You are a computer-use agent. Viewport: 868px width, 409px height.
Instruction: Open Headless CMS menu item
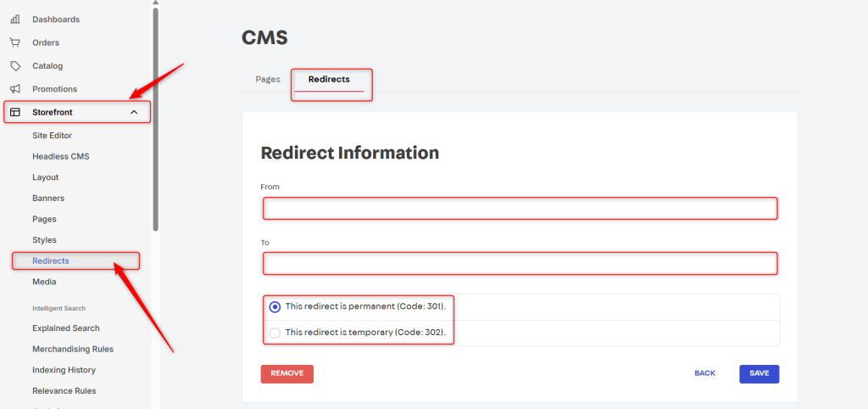click(x=61, y=157)
